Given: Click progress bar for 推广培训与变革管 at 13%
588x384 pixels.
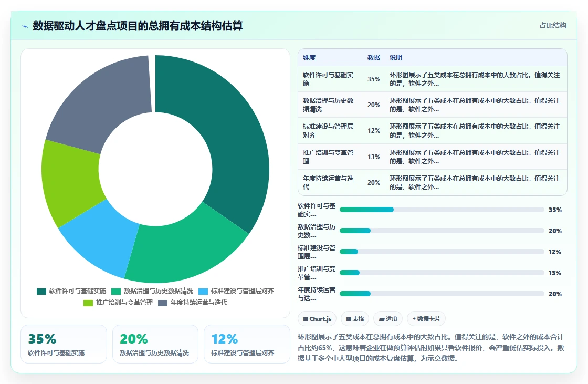Looking at the screenshot, I should [442, 273].
